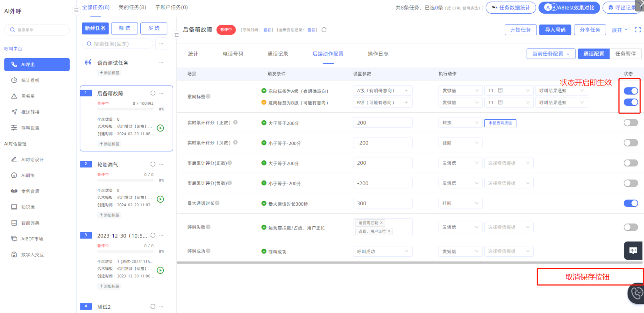Disable the 最大通话时长 status toggle

click(x=630, y=203)
